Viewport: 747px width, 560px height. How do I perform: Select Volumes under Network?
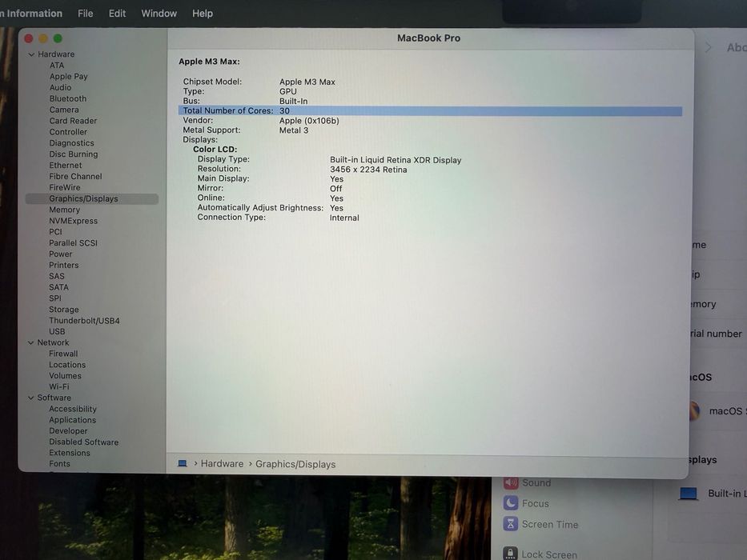(x=66, y=376)
